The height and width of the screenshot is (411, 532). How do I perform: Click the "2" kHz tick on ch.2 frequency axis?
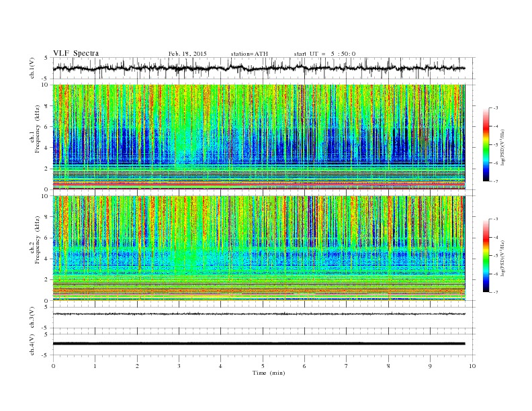tap(46, 279)
